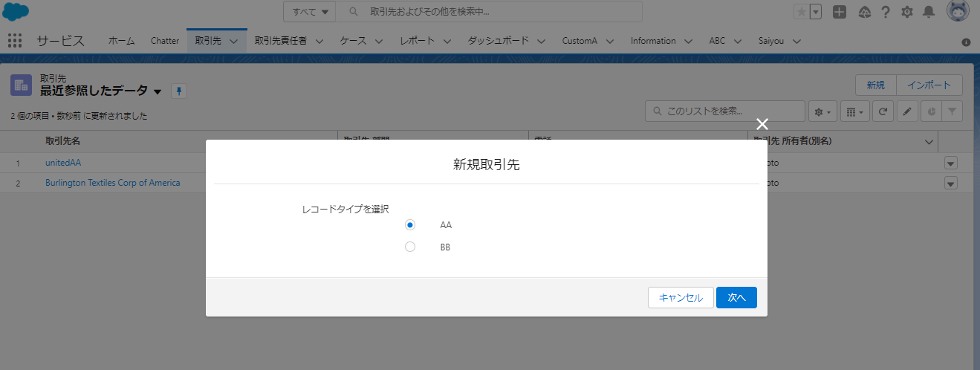This screenshot has width=980, height=370.
Task: Click the 次へ button
Action: 736,297
